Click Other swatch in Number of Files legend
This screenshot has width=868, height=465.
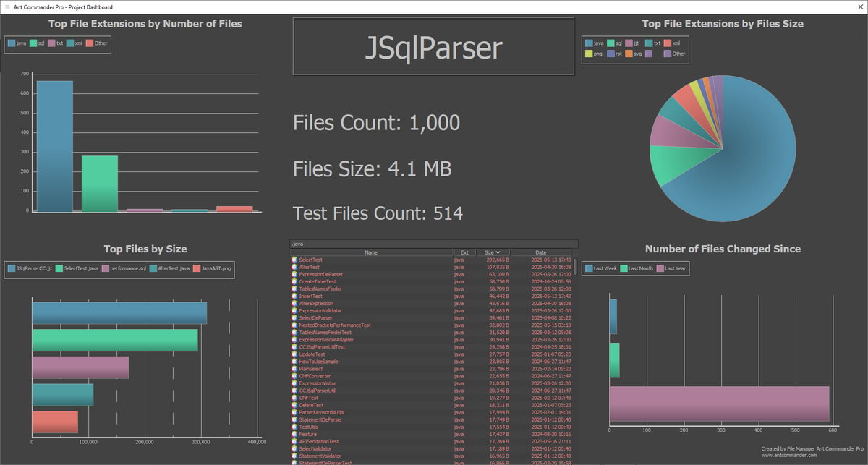[90, 43]
